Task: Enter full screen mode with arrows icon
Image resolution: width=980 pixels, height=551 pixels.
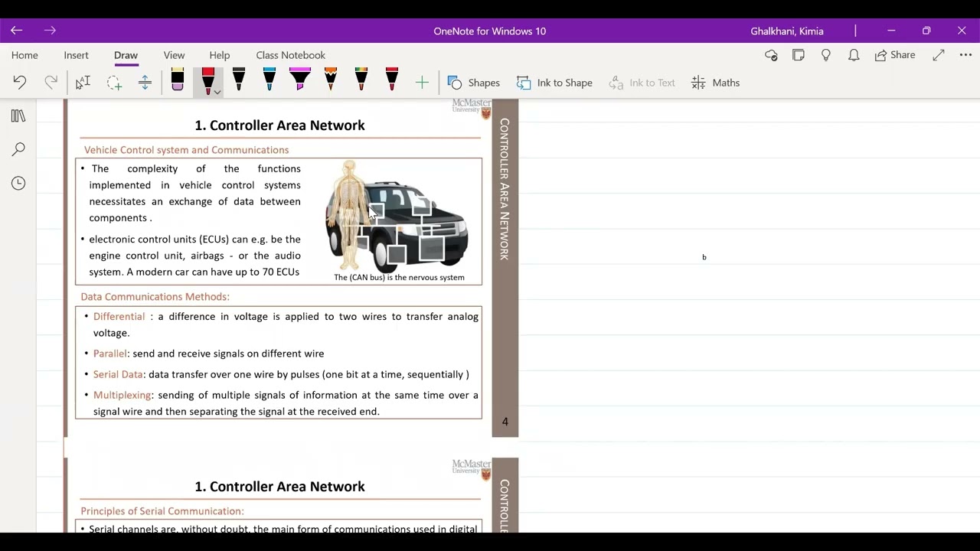Action: tap(939, 55)
